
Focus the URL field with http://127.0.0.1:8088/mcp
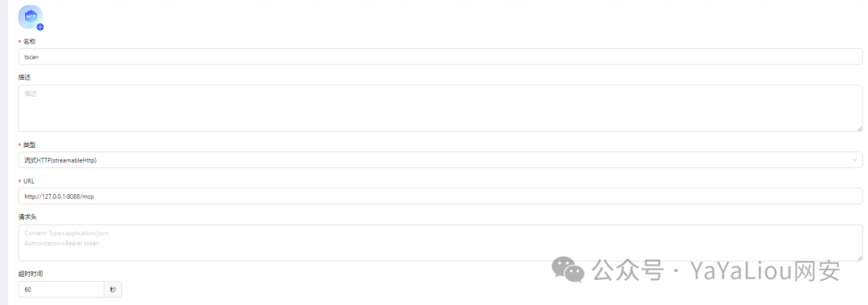[x=440, y=196]
